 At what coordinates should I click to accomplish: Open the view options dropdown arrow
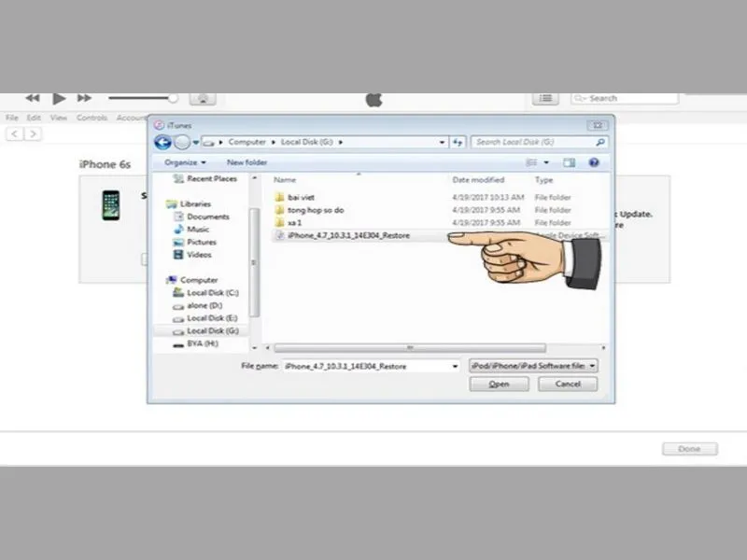[x=546, y=162]
